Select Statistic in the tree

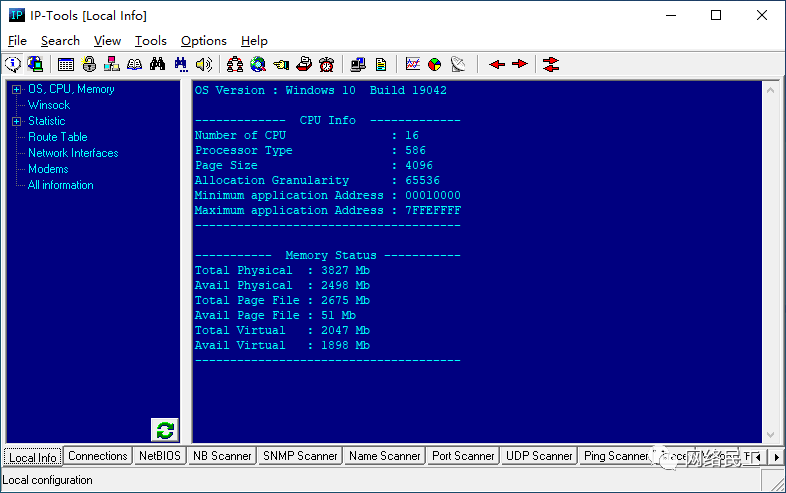[x=47, y=121]
